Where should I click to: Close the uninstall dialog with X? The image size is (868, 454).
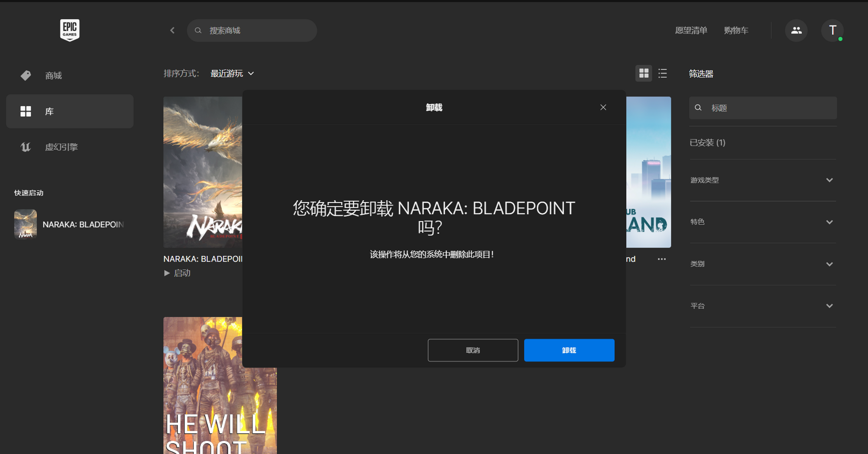[x=603, y=107]
